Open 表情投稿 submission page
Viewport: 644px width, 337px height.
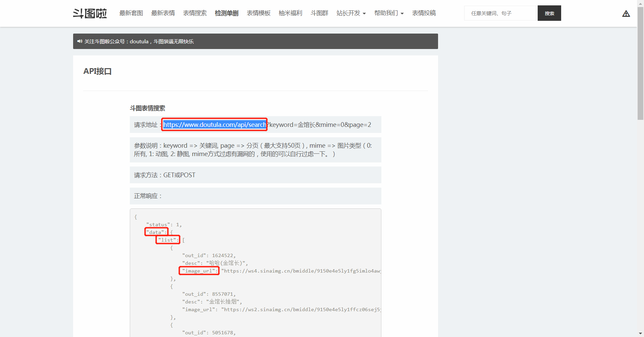[x=424, y=13]
